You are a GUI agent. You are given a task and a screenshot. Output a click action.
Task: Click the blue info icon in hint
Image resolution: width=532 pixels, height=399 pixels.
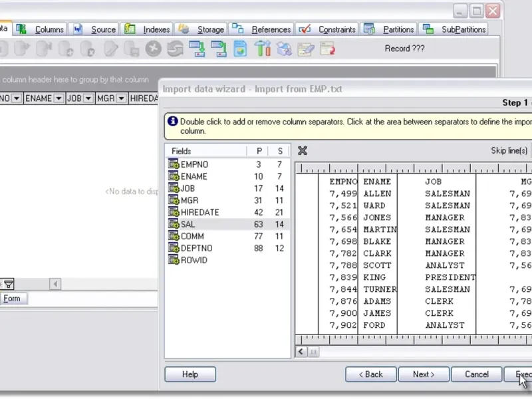coord(172,121)
